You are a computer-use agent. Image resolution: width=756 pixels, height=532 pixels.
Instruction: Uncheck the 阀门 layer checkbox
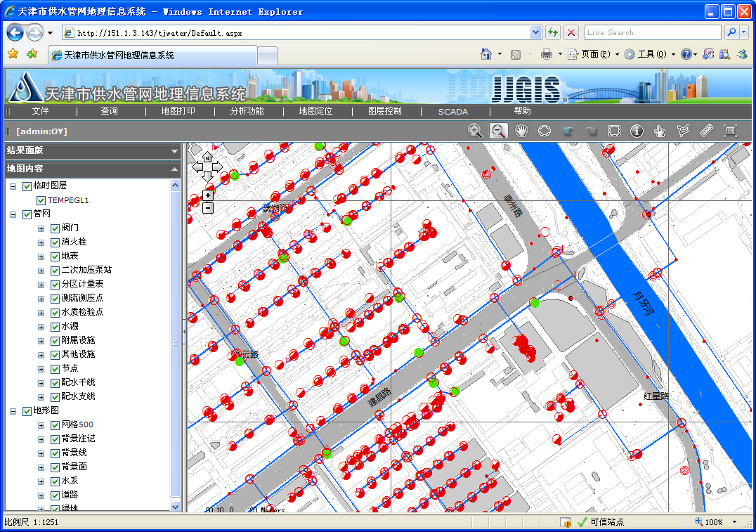click(56, 228)
